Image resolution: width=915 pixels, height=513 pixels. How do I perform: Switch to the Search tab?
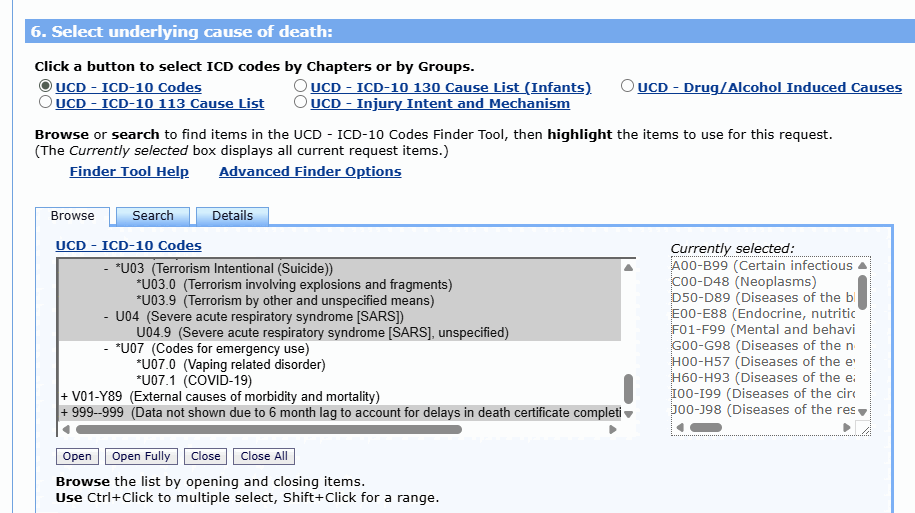coord(153,216)
